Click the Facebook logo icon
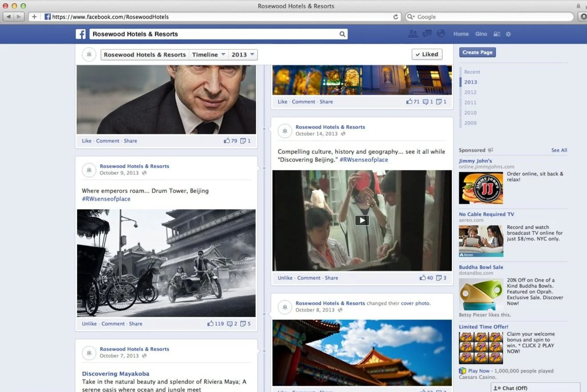This screenshot has width=587, height=392. (x=81, y=34)
